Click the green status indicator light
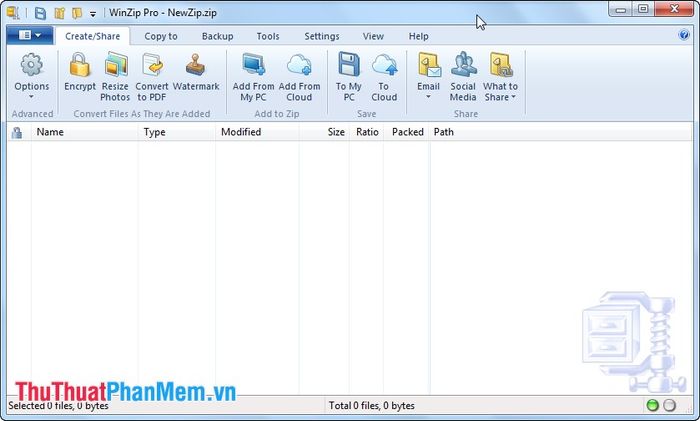The image size is (700, 421). [x=653, y=405]
